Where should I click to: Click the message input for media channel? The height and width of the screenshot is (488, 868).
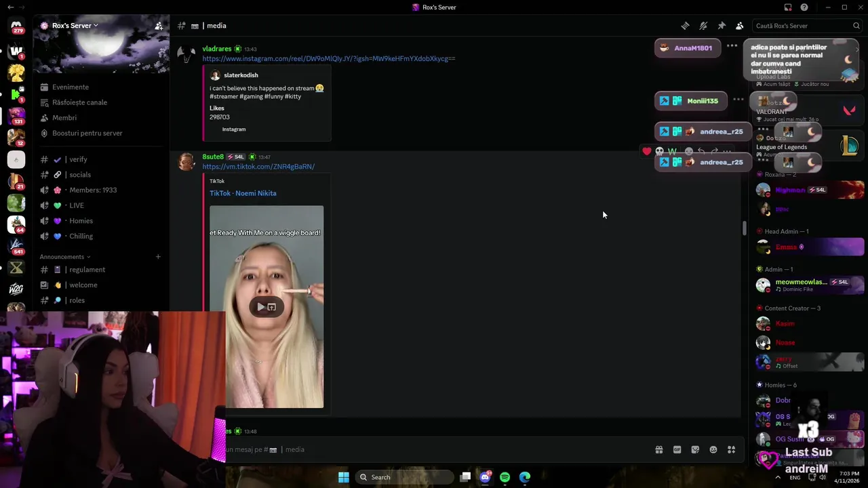click(x=434, y=449)
